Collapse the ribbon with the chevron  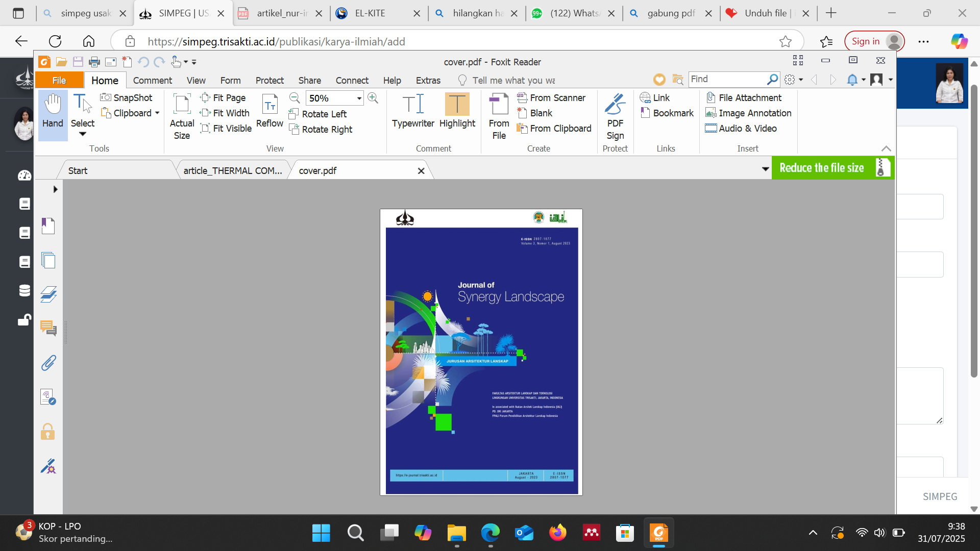(x=886, y=148)
